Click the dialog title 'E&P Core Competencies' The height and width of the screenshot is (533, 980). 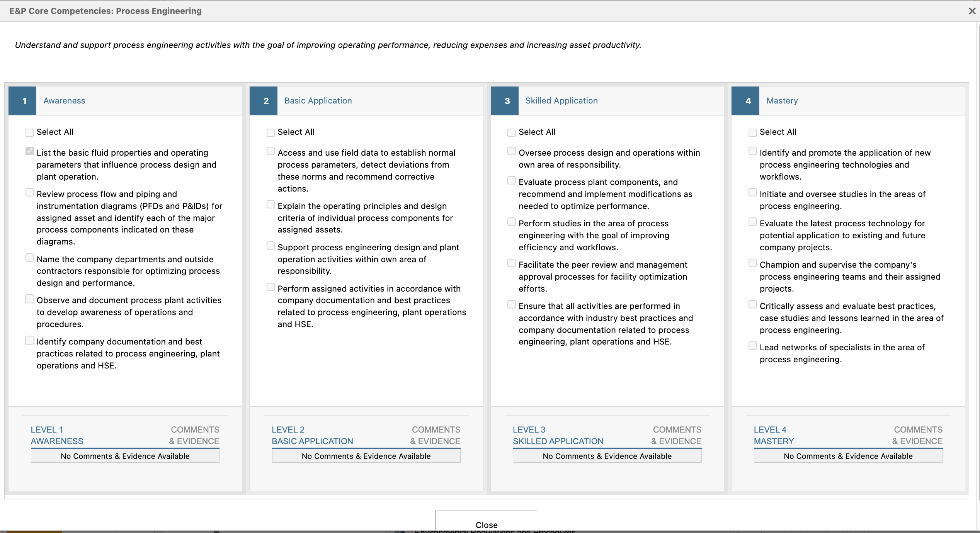[105, 11]
